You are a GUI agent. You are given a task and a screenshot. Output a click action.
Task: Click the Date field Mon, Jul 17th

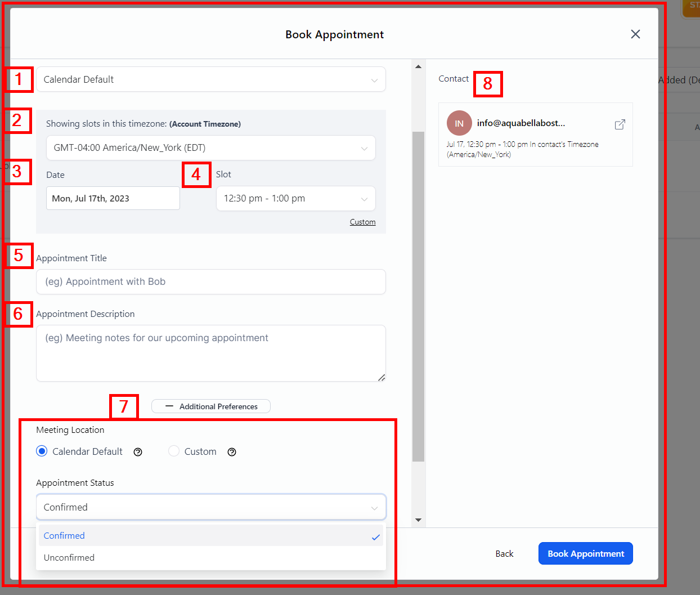(113, 198)
